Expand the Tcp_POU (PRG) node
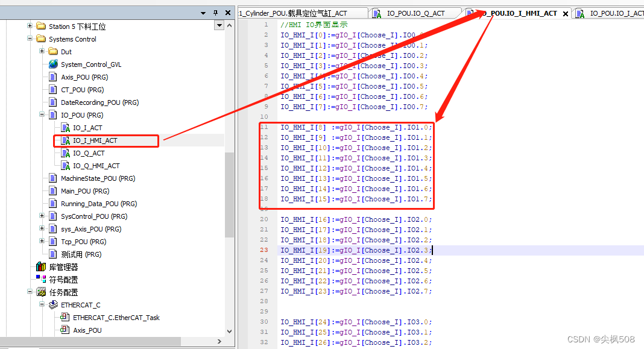This screenshot has width=644, height=349. (x=42, y=241)
